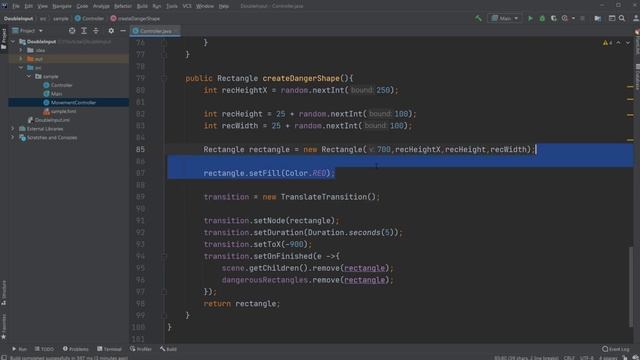640x360 pixels.
Task: Click the tool windows quick access icon bottom-left
Action: click(4, 357)
